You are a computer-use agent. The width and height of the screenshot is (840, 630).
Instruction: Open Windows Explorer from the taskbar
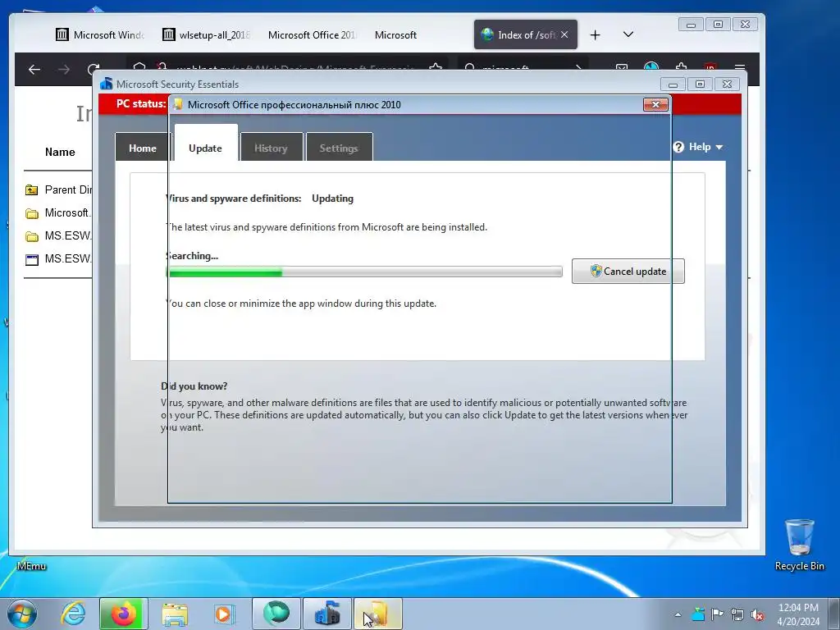(175, 614)
